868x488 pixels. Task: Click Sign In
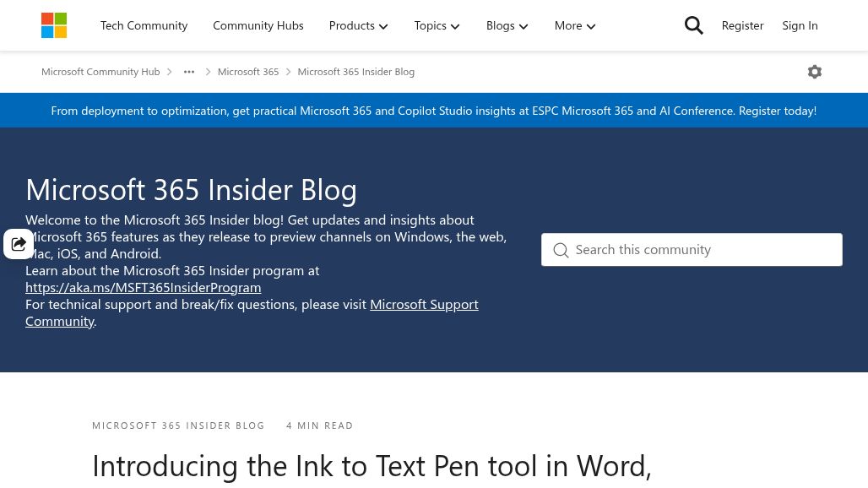pos(800,25)
